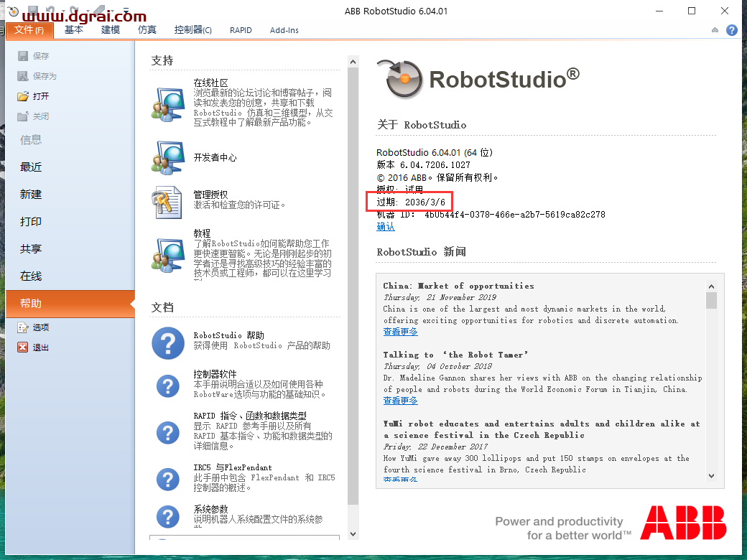Click the RAPID 指令 reference help icon
747x560 pixels.
tap(167, 433)
